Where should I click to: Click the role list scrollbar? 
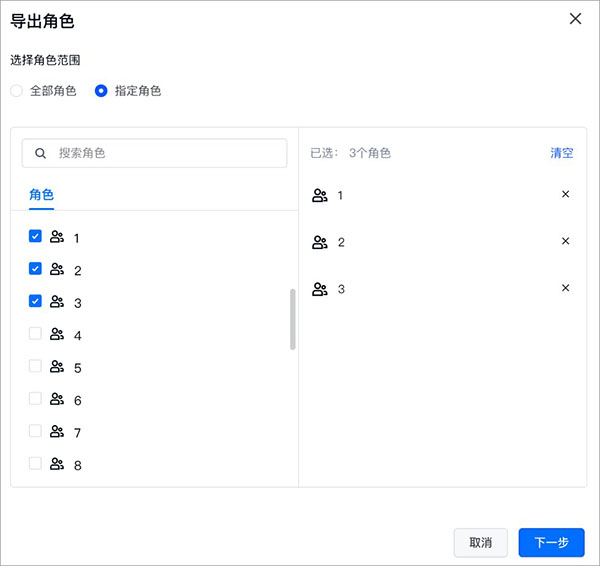292,319
